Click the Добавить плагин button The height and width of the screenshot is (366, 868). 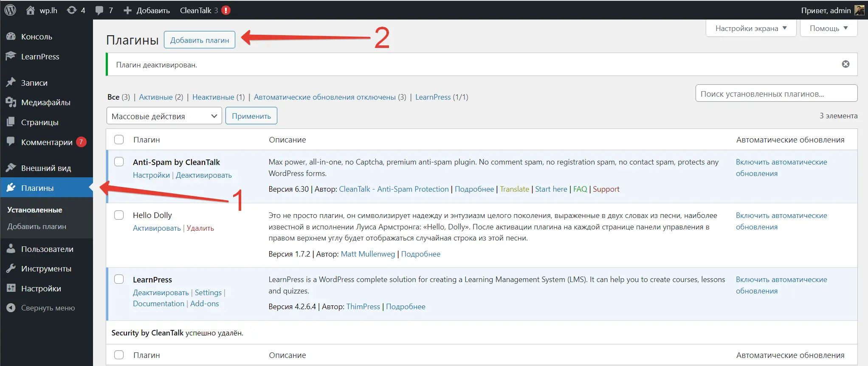pyautogui.click(x=199, y=40)
